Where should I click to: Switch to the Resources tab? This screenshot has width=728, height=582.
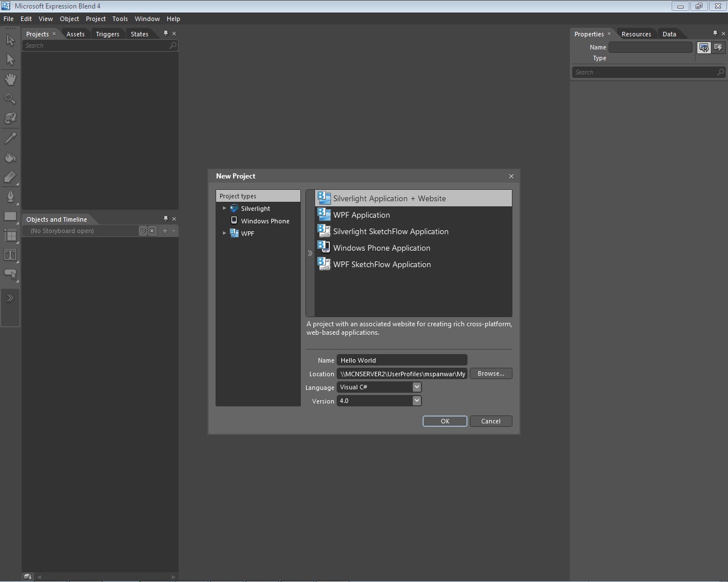point(636,34)
